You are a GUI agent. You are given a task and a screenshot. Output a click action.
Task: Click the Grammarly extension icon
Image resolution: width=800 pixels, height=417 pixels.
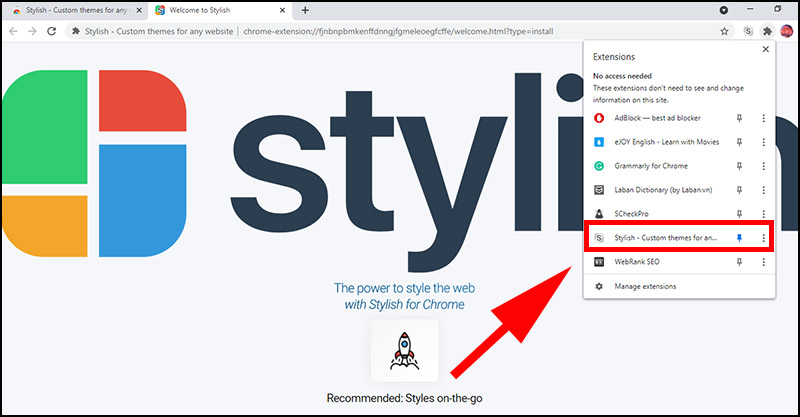tap(599, 166)
